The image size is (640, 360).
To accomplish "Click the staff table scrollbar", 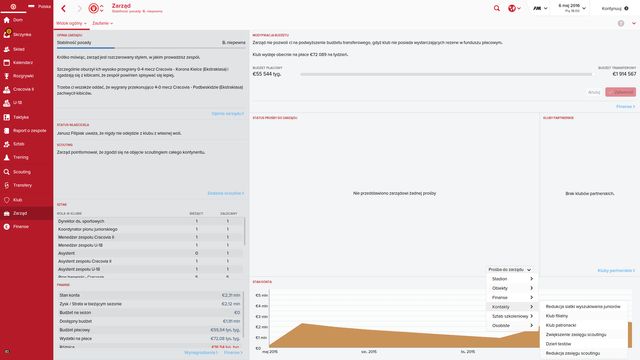I will coord(244,231).
